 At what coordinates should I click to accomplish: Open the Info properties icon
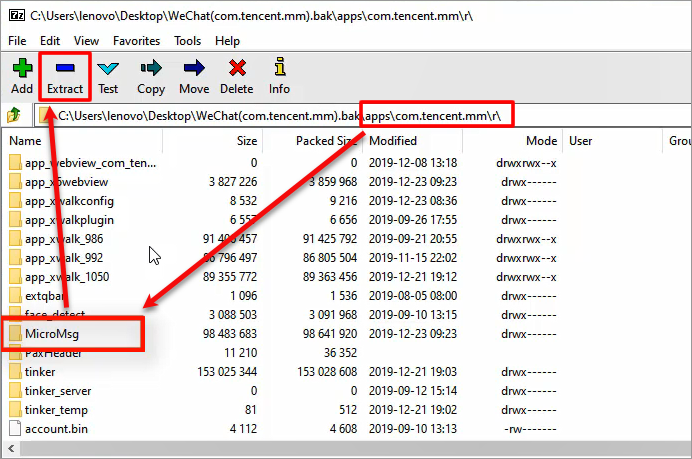click(x=279, y=68)
